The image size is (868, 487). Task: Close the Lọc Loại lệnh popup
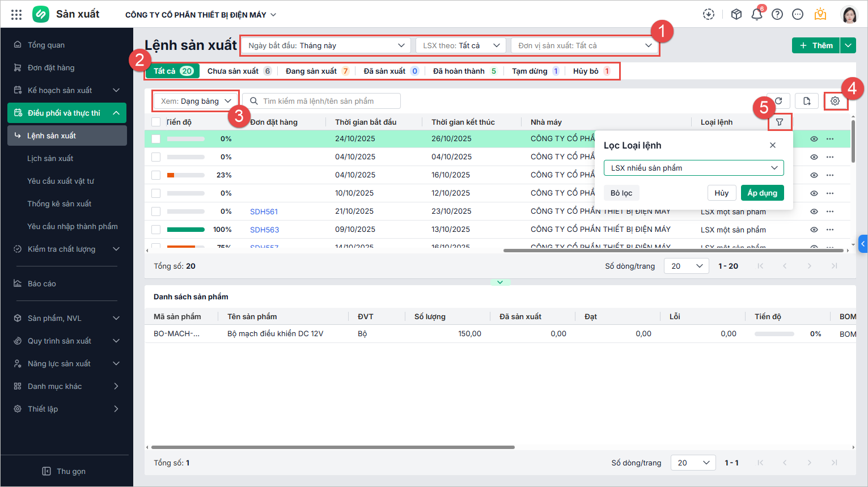click(772, 145)
